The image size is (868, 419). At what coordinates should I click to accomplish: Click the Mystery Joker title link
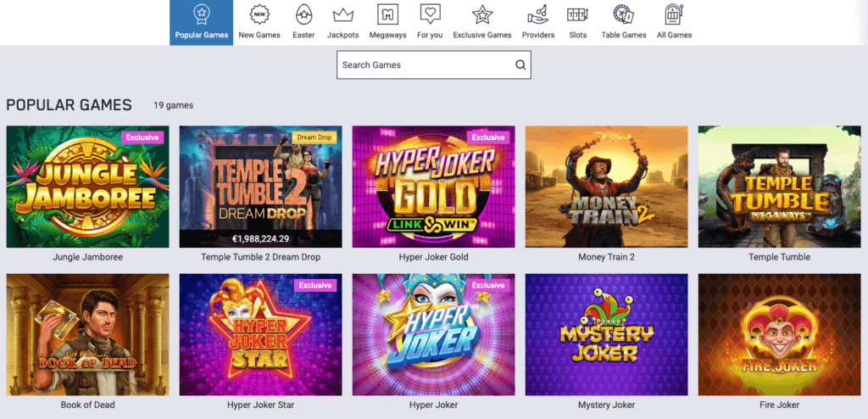(x=607, y=405)
